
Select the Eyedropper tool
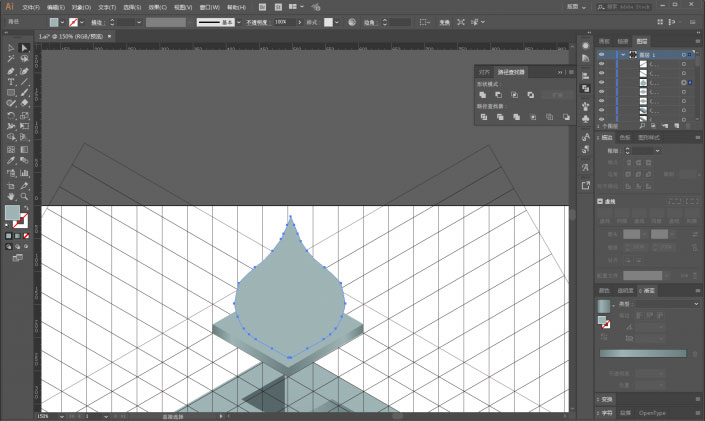(11, 161)
